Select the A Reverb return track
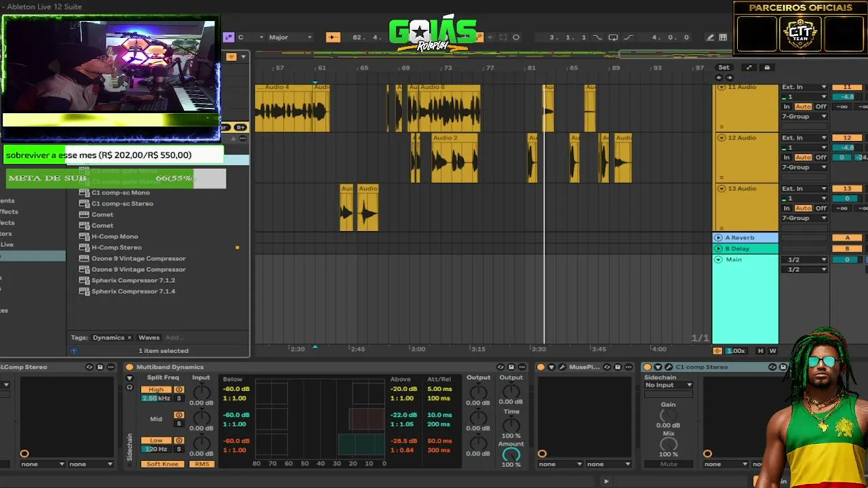The image size is (868, 488). point(745,238)
